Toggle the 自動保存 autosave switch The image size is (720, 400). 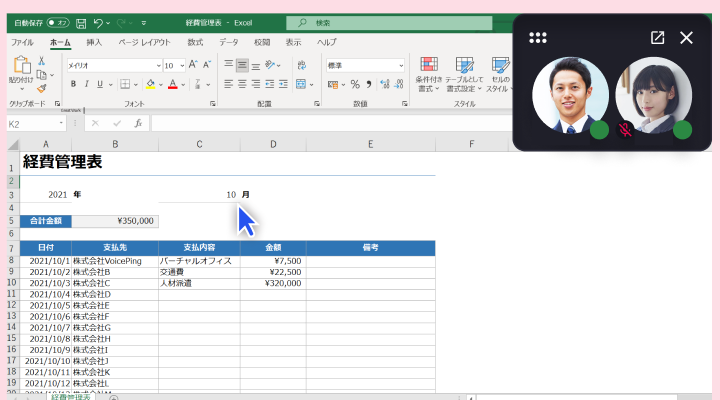click(57, 21)
